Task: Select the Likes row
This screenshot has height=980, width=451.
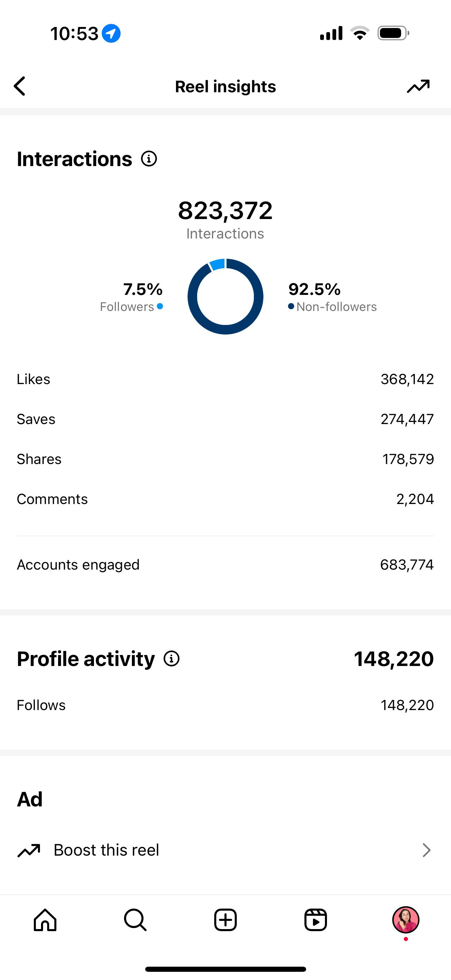Action: 225,379
